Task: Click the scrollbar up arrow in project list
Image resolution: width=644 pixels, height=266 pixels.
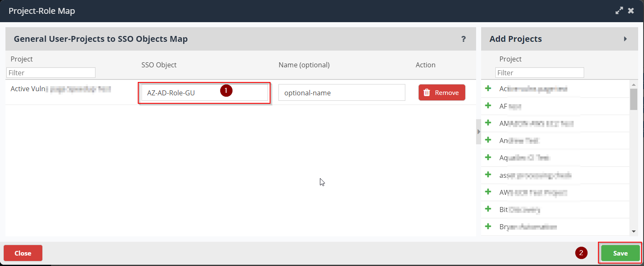Action: 634,85
